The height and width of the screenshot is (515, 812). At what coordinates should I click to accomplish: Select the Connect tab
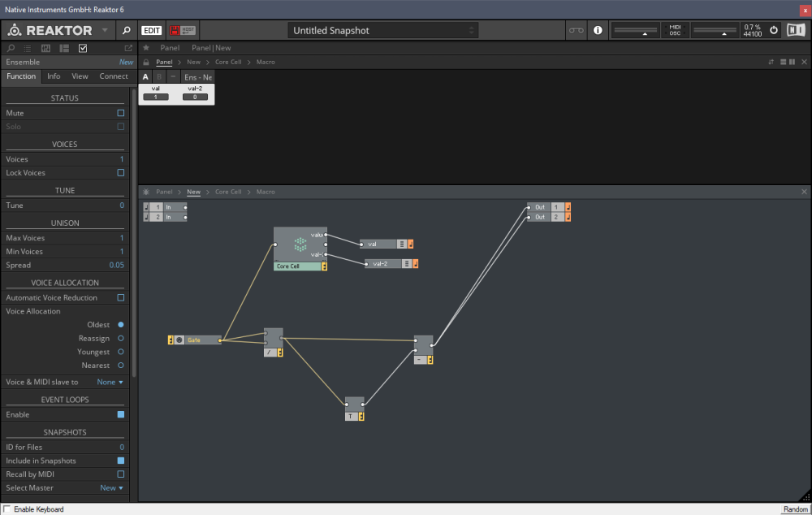114,76
